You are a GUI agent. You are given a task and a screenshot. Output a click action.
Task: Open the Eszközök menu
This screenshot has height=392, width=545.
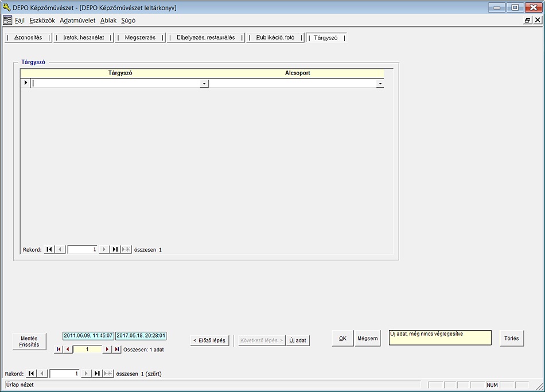tap(42, 20)
